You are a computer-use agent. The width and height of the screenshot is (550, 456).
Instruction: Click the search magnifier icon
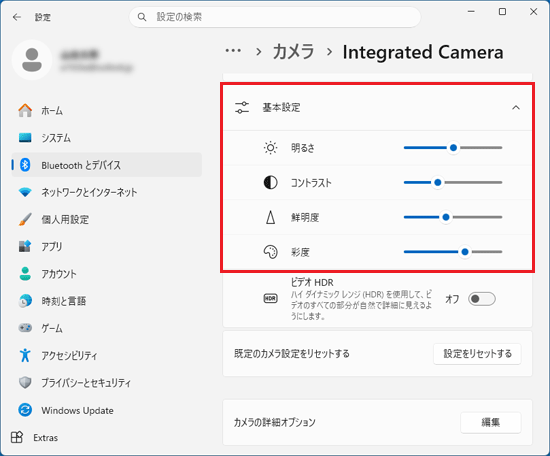pyautogui.click(x=142, y=17)
